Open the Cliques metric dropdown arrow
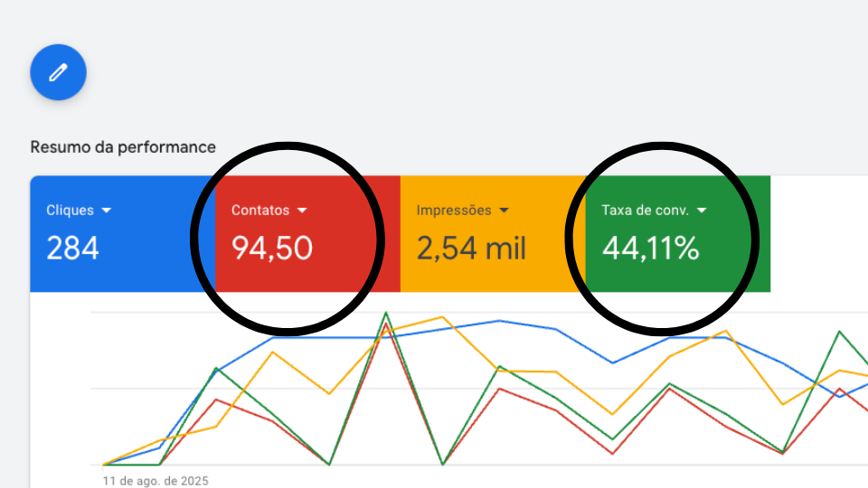868x488 pixels. point(107,211)
